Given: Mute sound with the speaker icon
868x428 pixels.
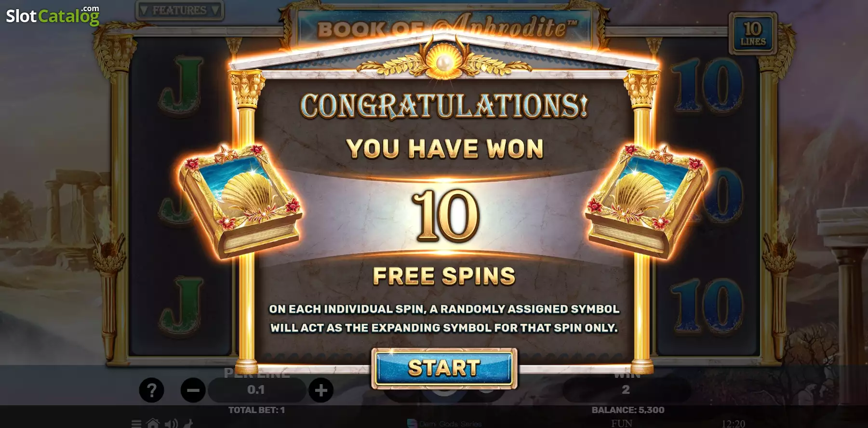Looking at the screenshot, I should [171, 424].
